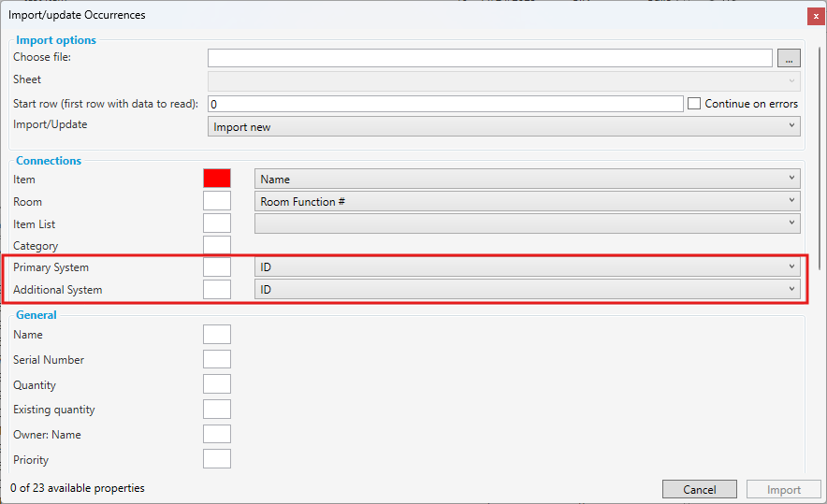Select the Quantity column box

point(217,384)
